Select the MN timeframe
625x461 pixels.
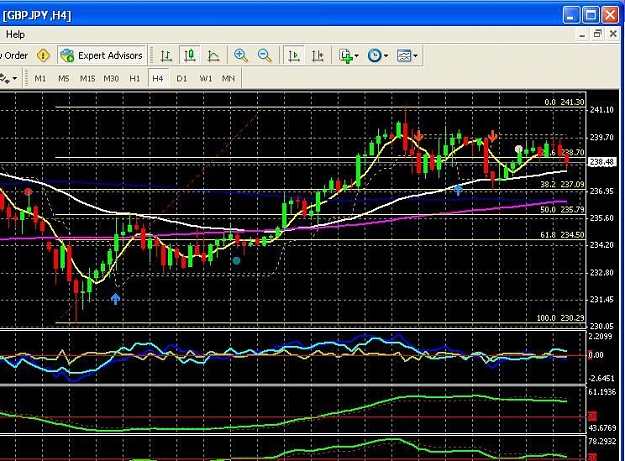click(x=228, y=78)
